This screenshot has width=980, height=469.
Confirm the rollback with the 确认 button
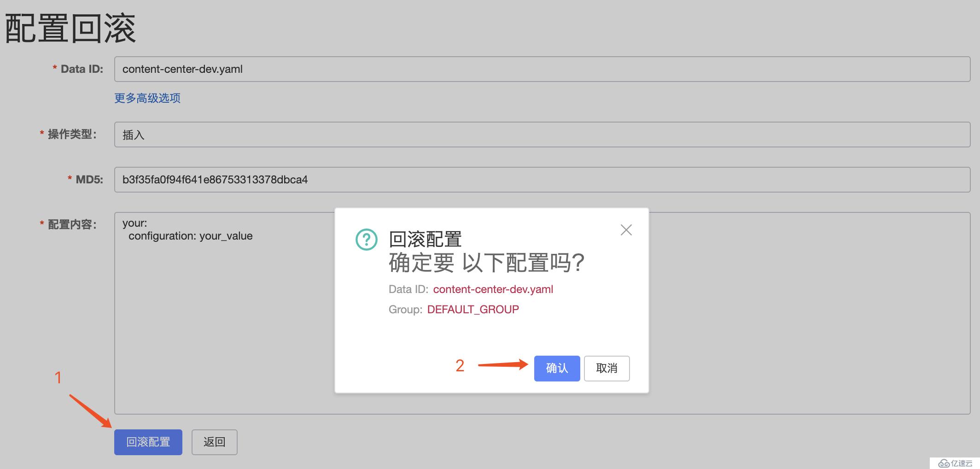[x=557, y=368]
